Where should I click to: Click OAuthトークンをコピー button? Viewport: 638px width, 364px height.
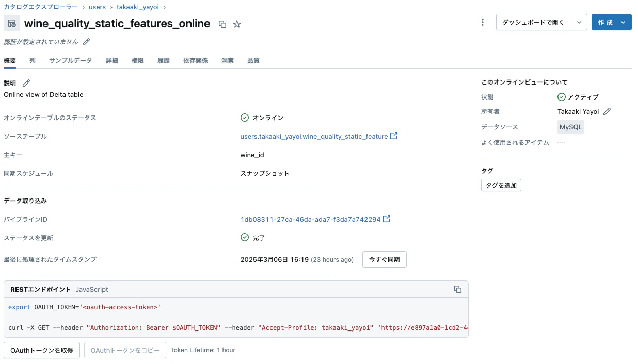pyautogui.click(x=125, y=350)
